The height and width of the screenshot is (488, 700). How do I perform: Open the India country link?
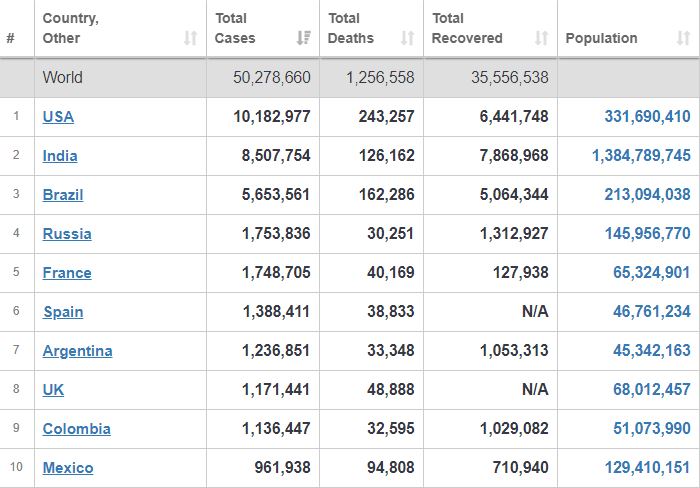(60, 156)
